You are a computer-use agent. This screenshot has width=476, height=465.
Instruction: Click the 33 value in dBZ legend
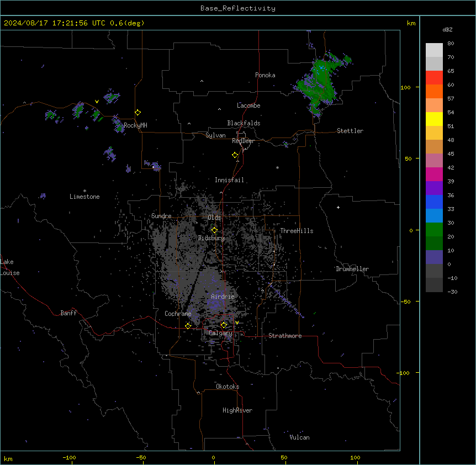point(451,209)
